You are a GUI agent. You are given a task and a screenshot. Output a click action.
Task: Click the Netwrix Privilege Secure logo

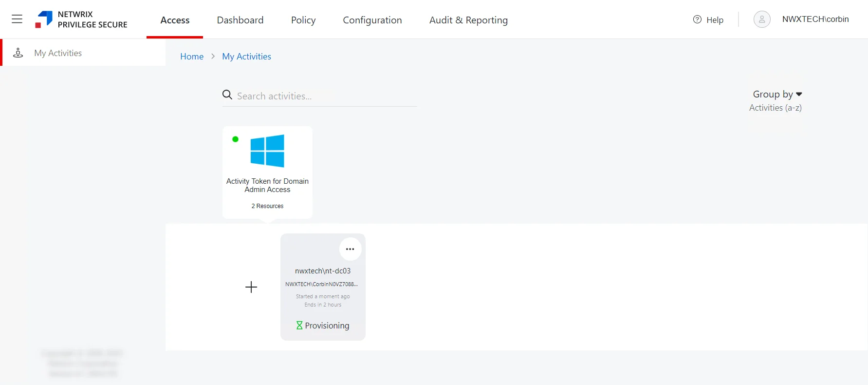tap(81, 19)
